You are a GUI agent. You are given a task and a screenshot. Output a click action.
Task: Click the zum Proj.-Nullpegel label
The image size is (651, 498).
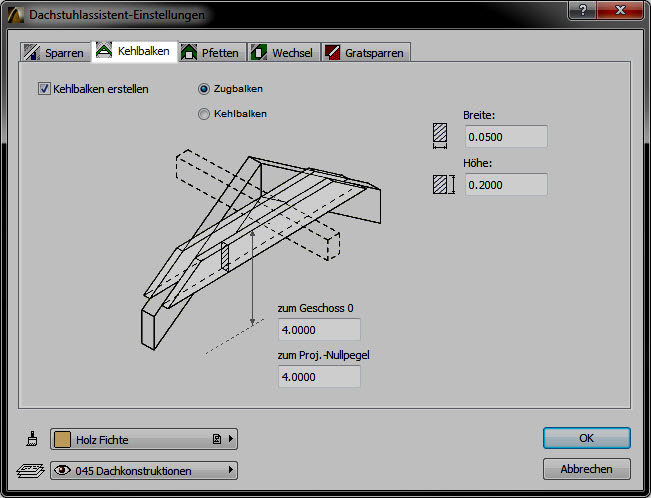(323, 355)
